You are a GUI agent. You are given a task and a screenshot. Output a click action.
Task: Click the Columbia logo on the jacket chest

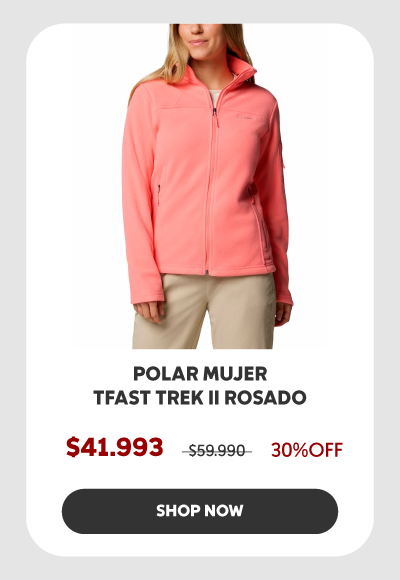(x=246, y=118)
